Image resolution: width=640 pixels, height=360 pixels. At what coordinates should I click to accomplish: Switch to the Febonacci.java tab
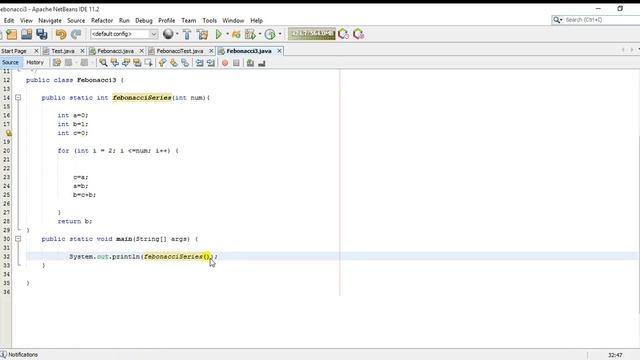click(x=116, y=51)
